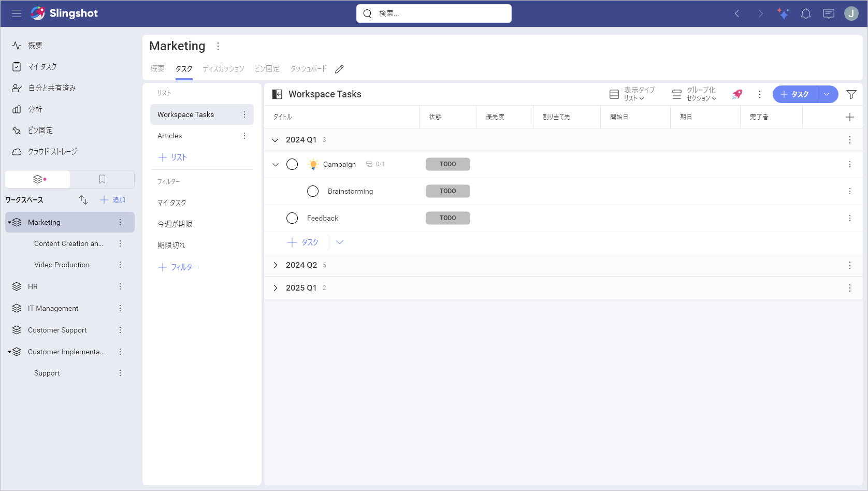Add task at bottom of 2024 Q1
Viewport: 868px width, 491px height.
click(303, 242)
